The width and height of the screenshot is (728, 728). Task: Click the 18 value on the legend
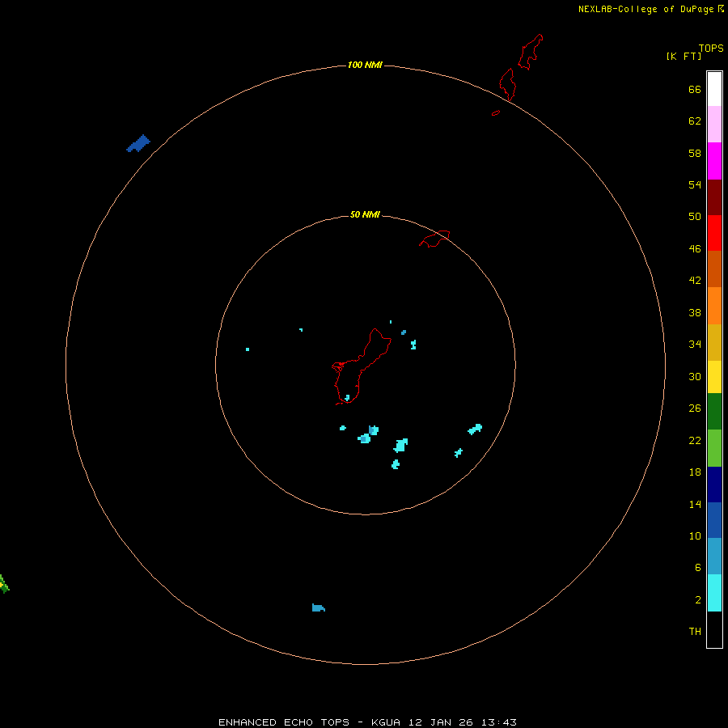click(695, 472)
